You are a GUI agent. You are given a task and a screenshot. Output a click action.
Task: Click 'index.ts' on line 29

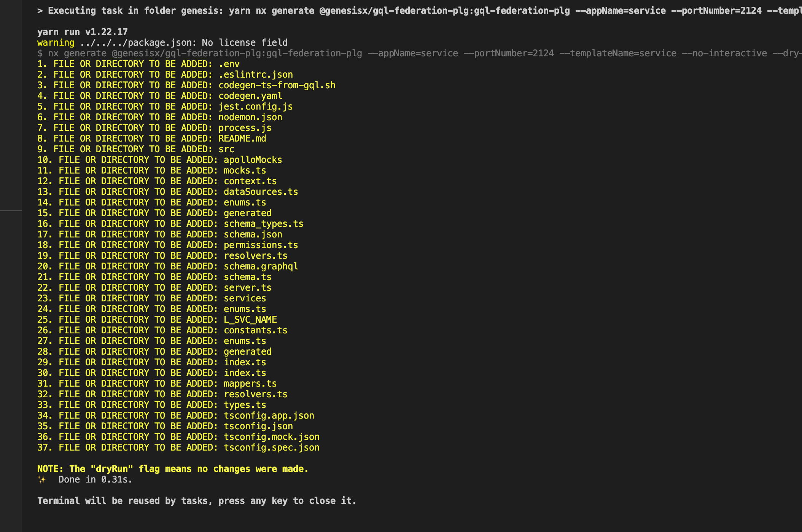[245, 362]
